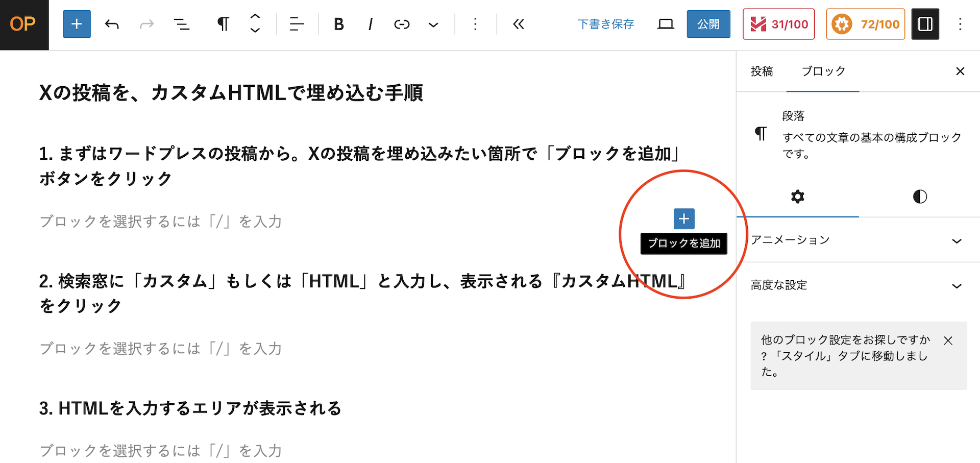
Task: Switch to the ブロック tab
Action: pos(823,71)
